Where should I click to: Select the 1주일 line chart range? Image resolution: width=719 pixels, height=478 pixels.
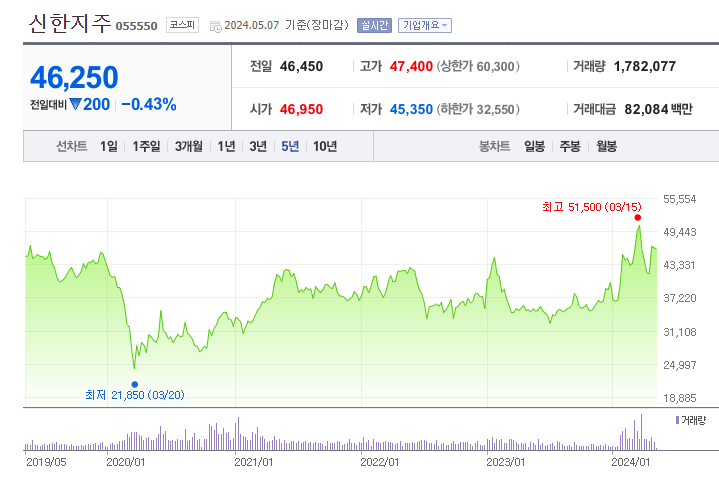[146, 146]
